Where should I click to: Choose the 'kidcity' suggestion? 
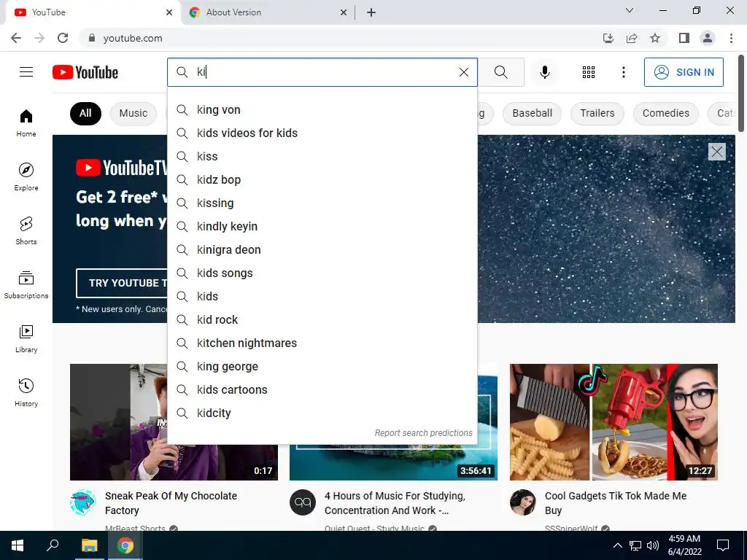point(322,413)
